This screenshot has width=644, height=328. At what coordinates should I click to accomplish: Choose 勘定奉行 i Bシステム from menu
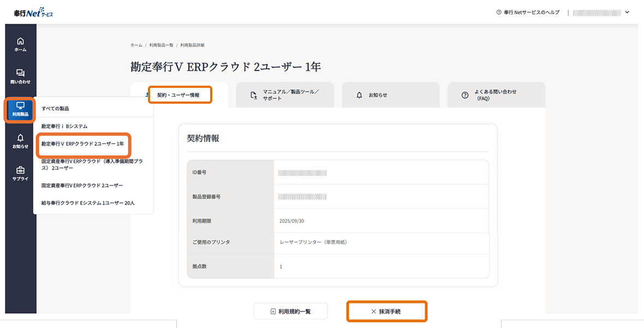coord(64,126)
